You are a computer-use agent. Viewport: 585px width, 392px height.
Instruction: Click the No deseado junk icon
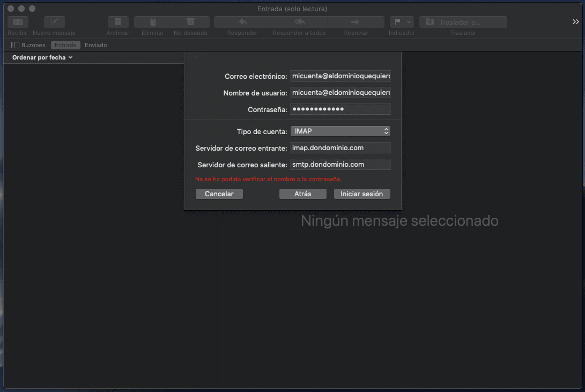click(190, 22)
